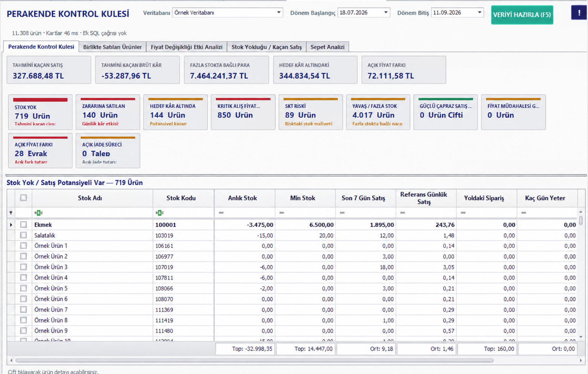Toggle the select-all header checkbox

click(24, 198)
